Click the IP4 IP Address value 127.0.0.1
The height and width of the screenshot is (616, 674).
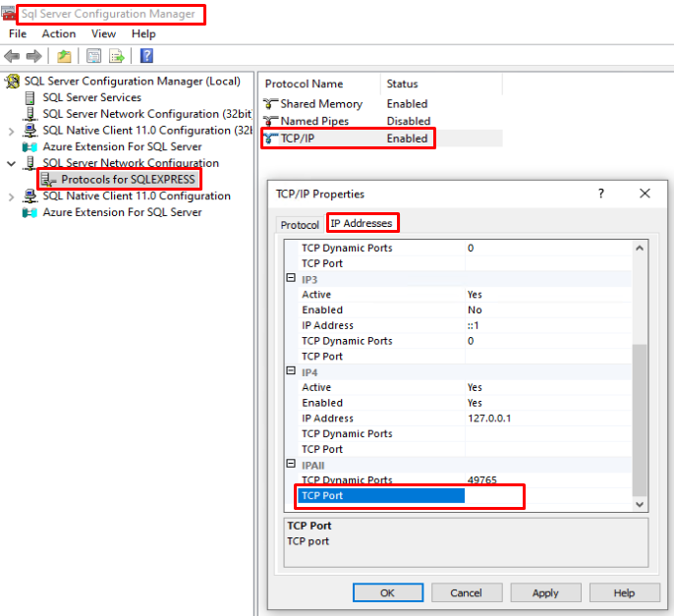pos(489,419)
